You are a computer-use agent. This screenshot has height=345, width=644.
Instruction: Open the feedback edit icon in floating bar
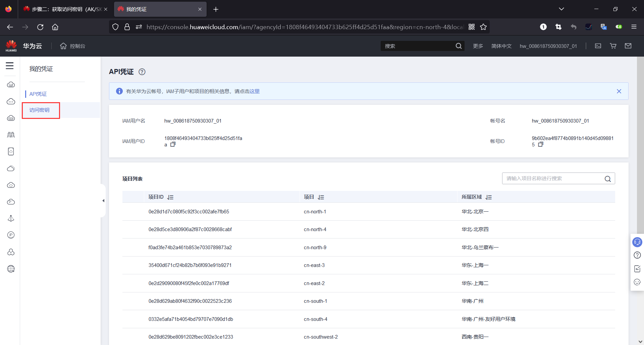pyautogui.click(x=637, y=269)
